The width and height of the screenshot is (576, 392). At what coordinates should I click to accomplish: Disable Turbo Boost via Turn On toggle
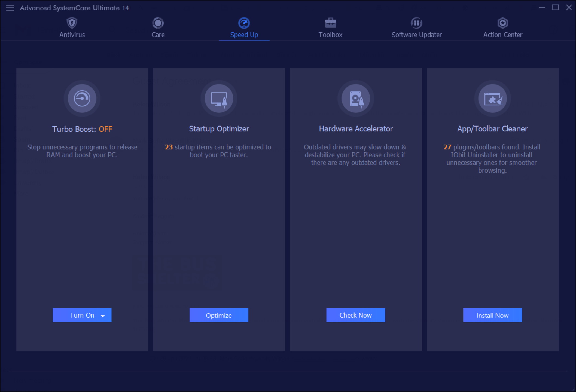pyautogui.click(x=82, y=315)
